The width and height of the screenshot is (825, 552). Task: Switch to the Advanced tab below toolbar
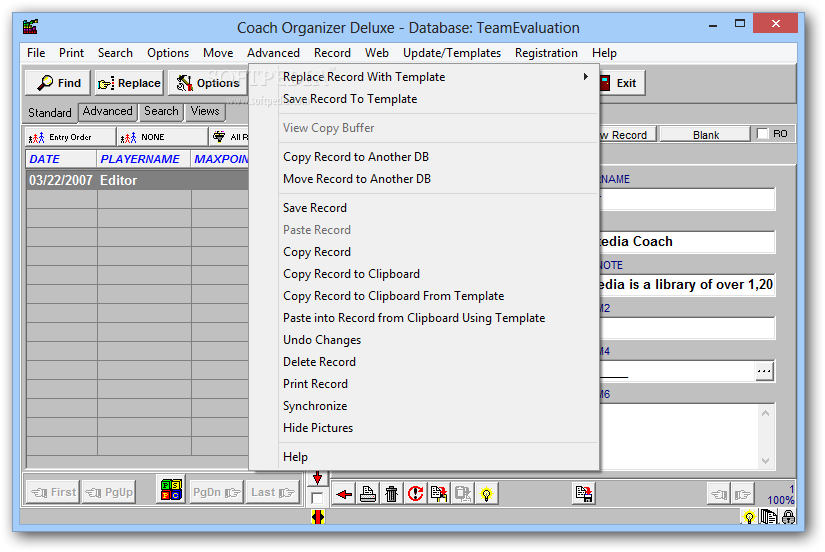coord(108,111)
